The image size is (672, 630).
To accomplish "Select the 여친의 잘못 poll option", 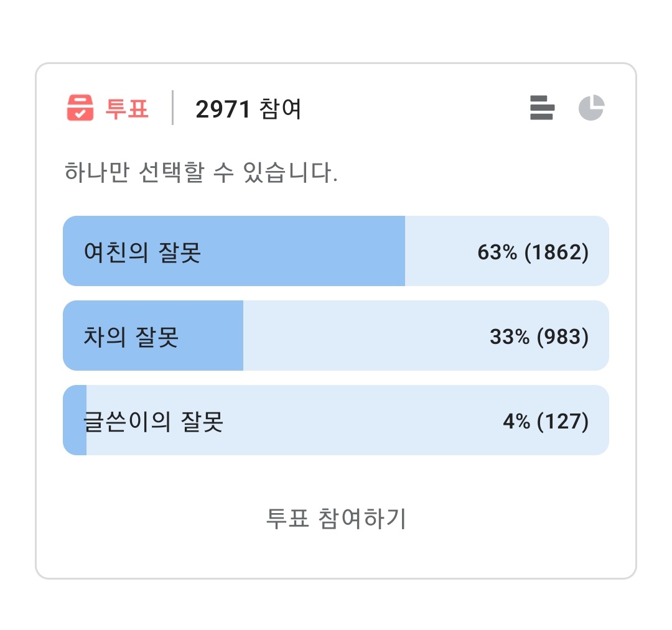I will 142,252.
